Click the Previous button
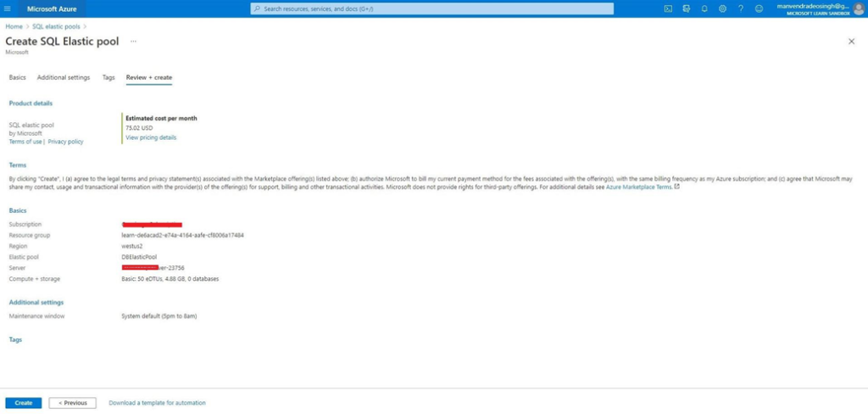Screen dimensions: 868x414 (73, 403)
